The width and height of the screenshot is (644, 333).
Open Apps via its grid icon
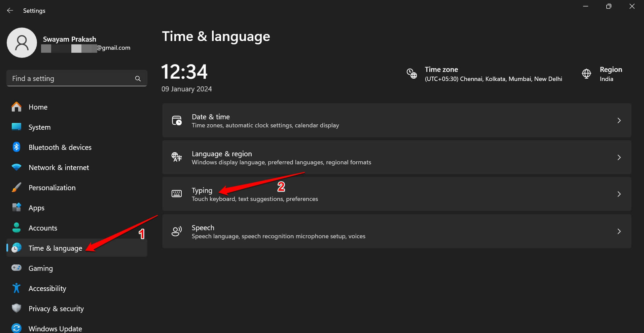click(16, 208)
